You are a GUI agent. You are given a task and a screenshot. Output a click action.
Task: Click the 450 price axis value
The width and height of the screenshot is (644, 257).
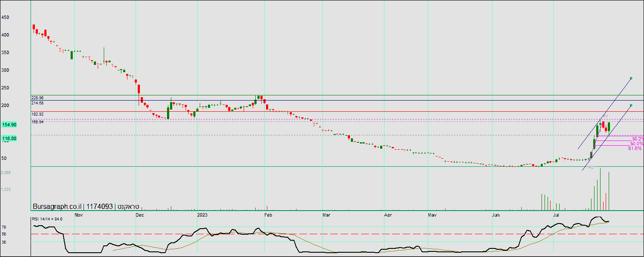click(5, 18)
